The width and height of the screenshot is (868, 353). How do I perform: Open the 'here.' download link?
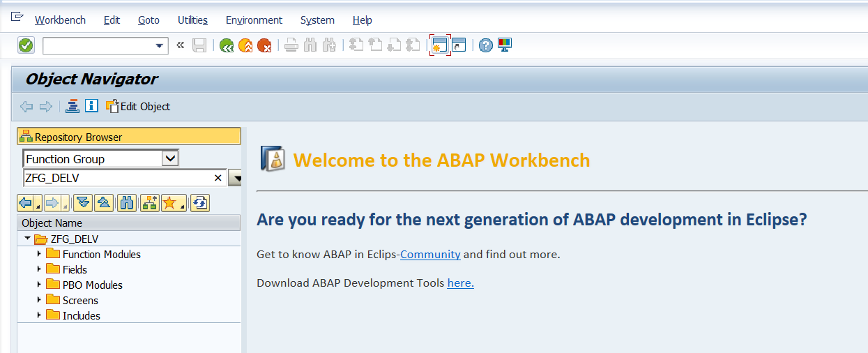(461, 283)
